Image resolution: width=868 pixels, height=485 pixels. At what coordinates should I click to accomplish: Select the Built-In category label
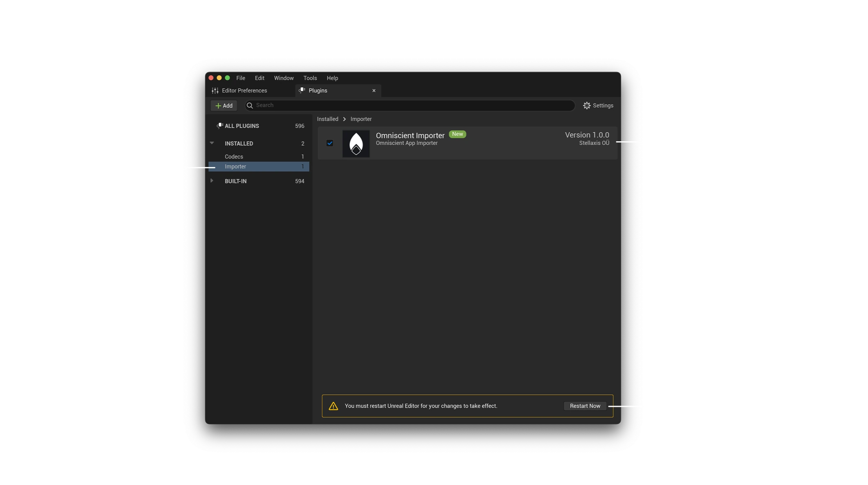click(235, 181)
